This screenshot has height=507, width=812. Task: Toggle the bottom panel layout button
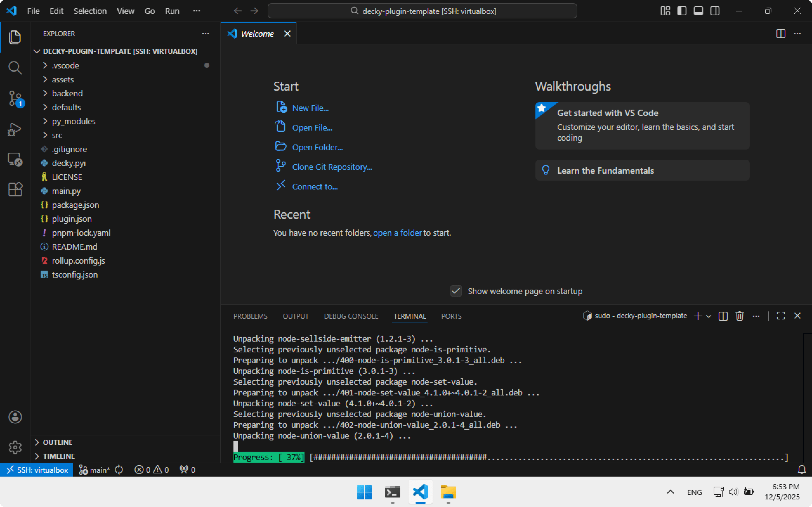click(698, 11)
